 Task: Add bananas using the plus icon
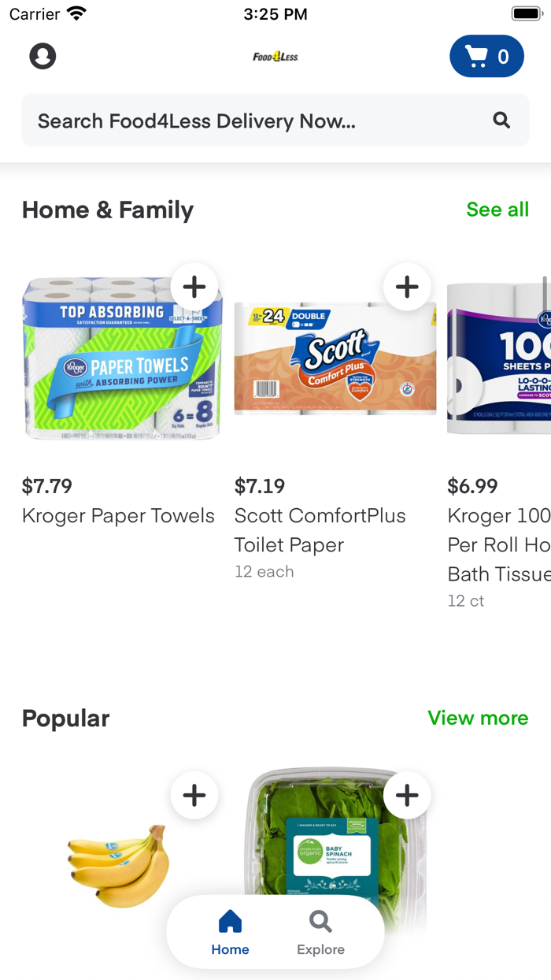click(194, 795)
